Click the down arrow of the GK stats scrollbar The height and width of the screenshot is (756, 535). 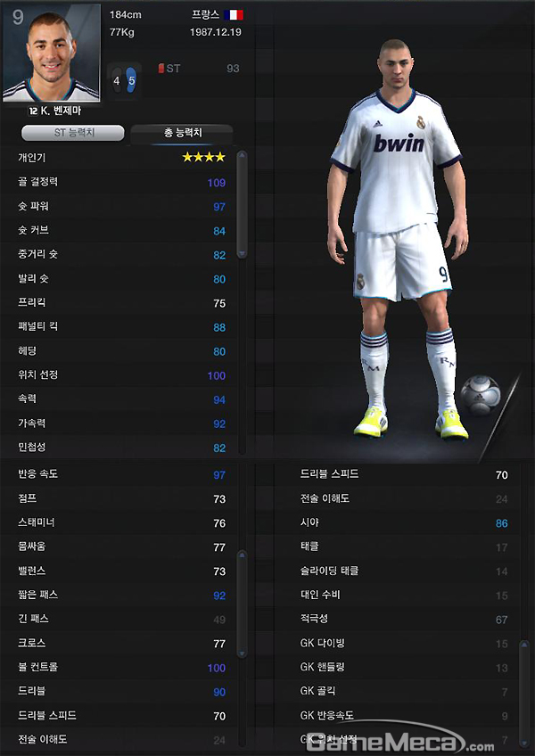click(524, 742)
